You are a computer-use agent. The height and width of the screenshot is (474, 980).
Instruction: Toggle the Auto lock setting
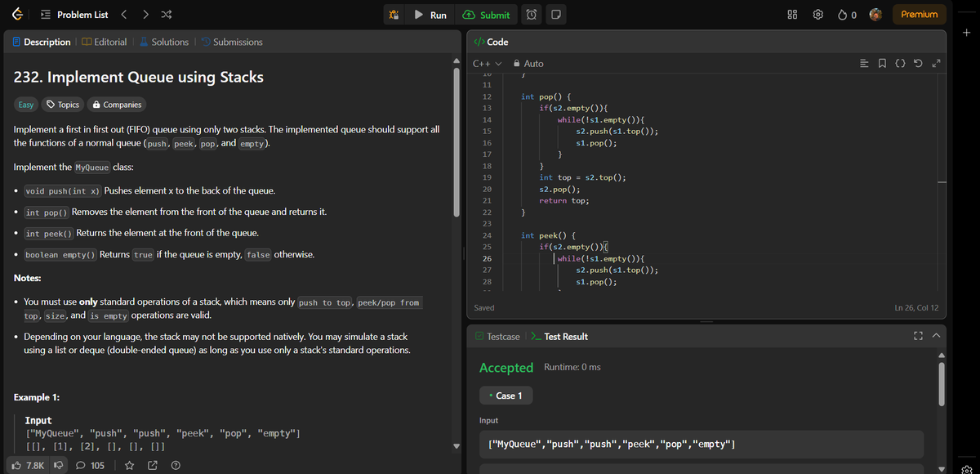pos(528,63)
